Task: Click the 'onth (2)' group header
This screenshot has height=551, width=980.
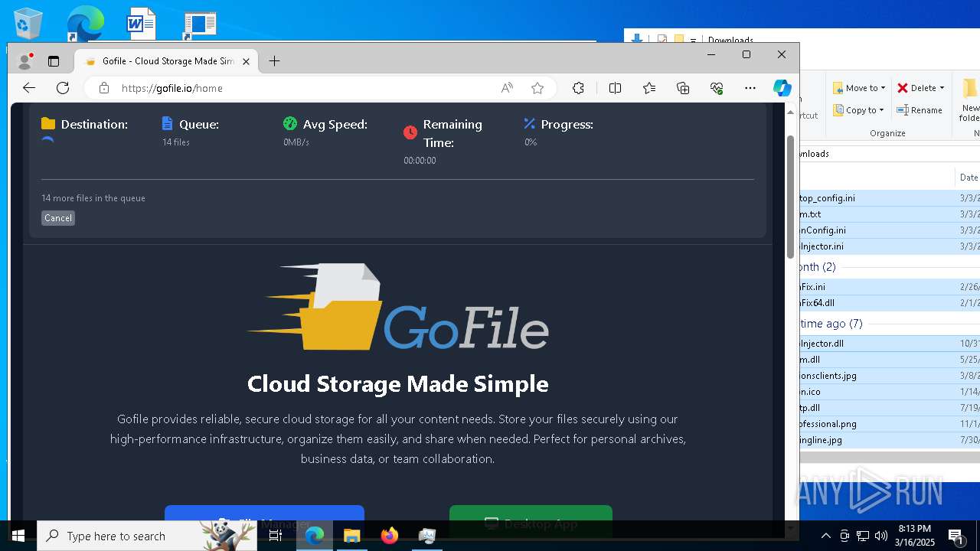Action: pos(818,267)
